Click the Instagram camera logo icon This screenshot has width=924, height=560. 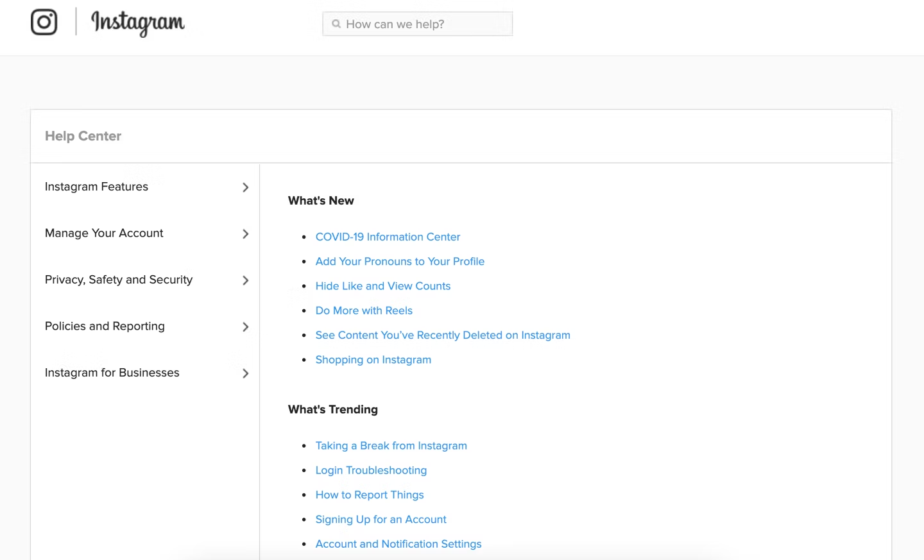tap(44, 22)
